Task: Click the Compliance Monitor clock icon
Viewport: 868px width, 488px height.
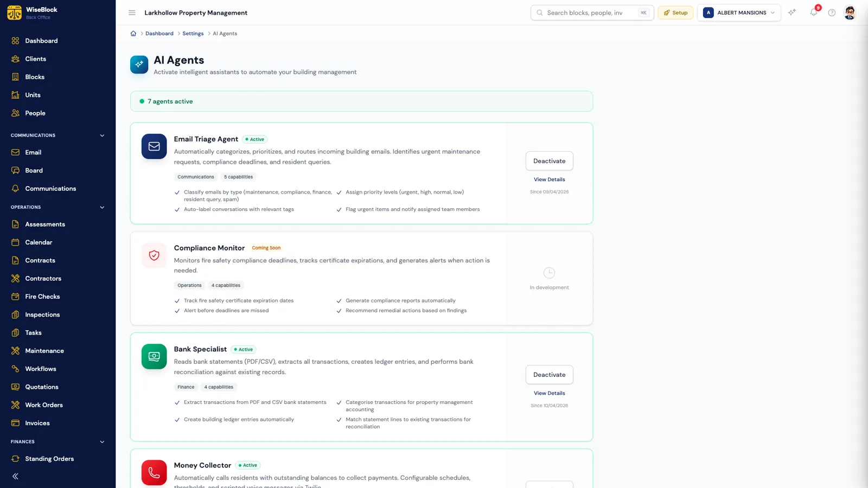Action: click(x=549, y=273)
